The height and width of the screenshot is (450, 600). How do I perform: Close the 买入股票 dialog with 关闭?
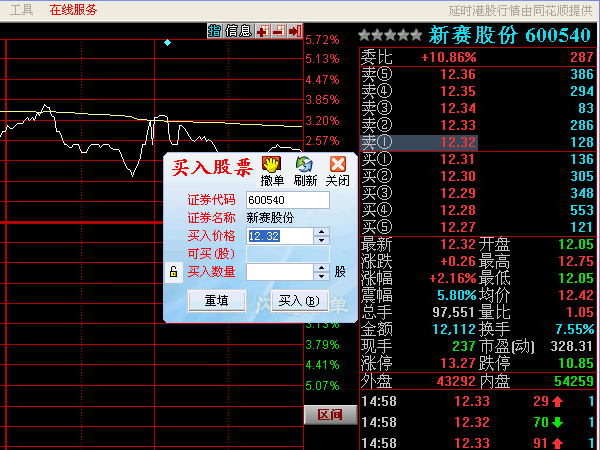(x=338, y=171)
